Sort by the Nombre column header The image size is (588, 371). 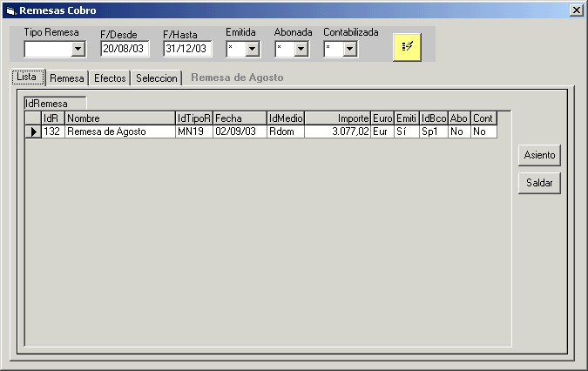click(119, 118)
